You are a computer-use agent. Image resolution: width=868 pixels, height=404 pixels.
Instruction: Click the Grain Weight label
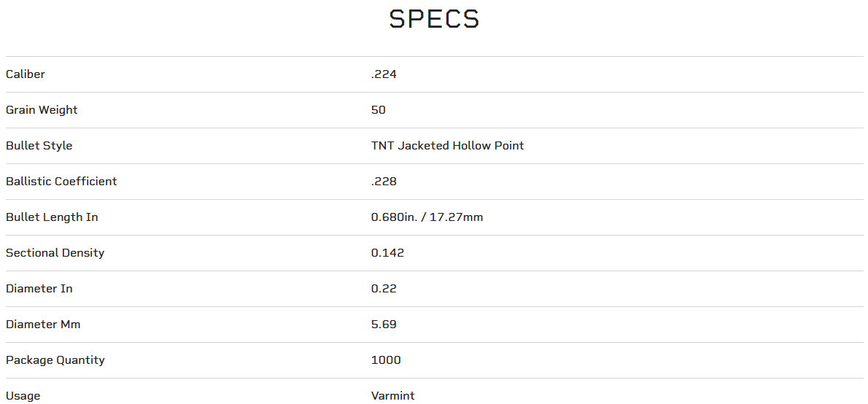(x=42, y=110)
